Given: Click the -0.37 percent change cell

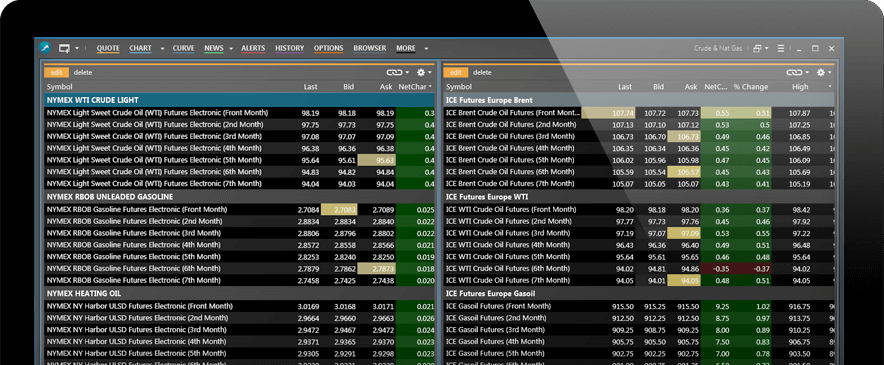Looking at the screenshot, I should tap(753, 269).
